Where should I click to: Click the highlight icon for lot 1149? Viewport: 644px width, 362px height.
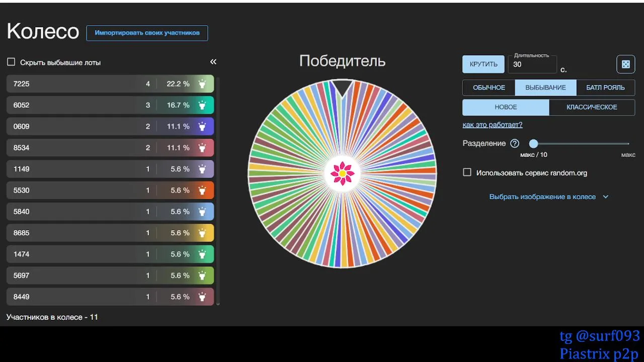[x=202, y=169]
